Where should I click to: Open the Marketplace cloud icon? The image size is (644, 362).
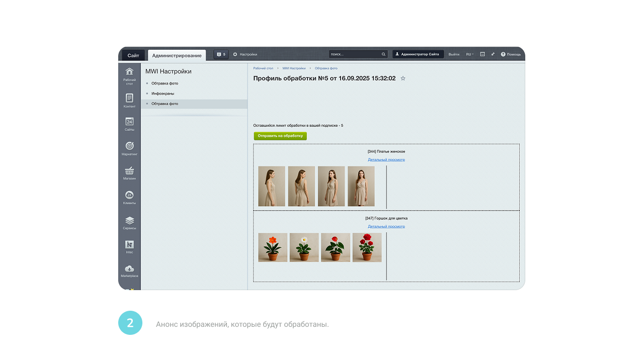[129, 269]
